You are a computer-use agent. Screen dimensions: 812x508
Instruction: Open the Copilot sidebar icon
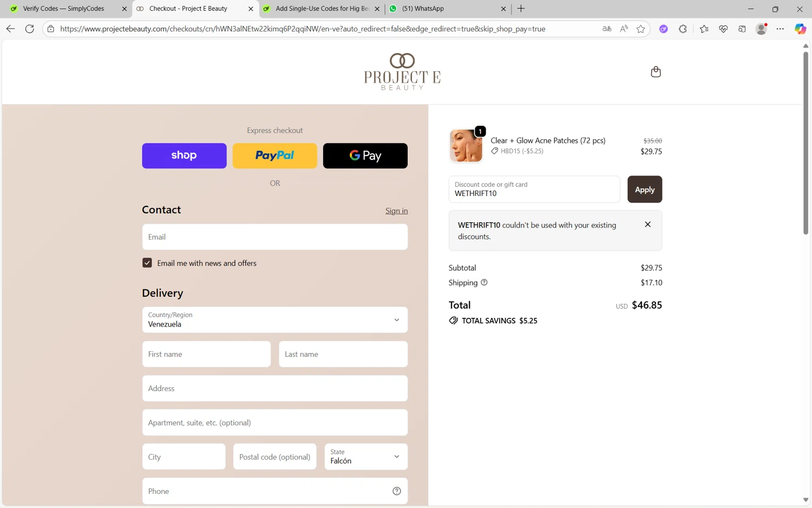[x=800, y=29]
